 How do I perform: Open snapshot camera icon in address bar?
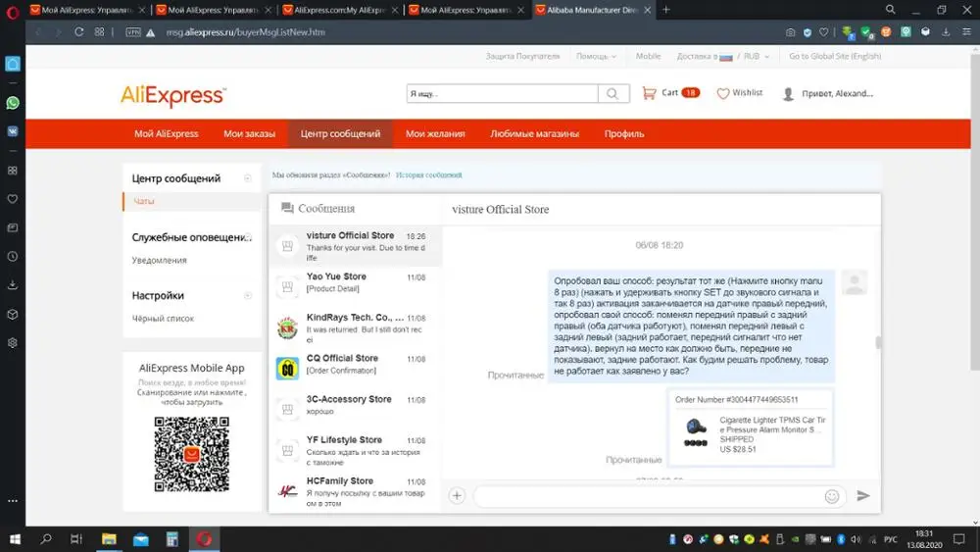[791, 32]
